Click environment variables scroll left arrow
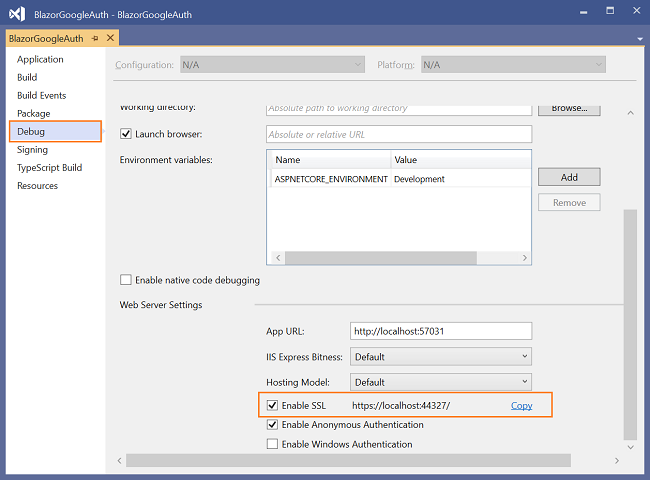The width and height of the screenshot is (650, 480). point(278,257)
